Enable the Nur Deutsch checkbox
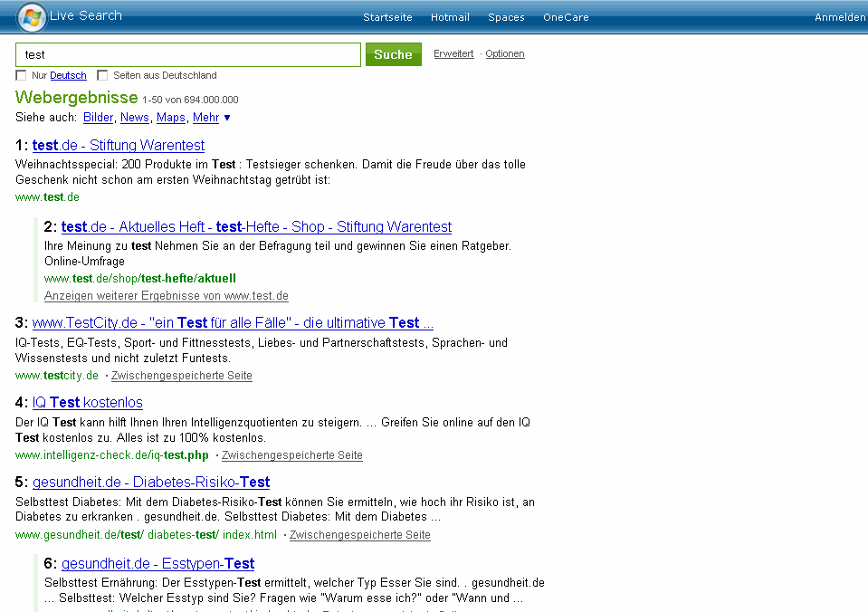 point(21,75)
